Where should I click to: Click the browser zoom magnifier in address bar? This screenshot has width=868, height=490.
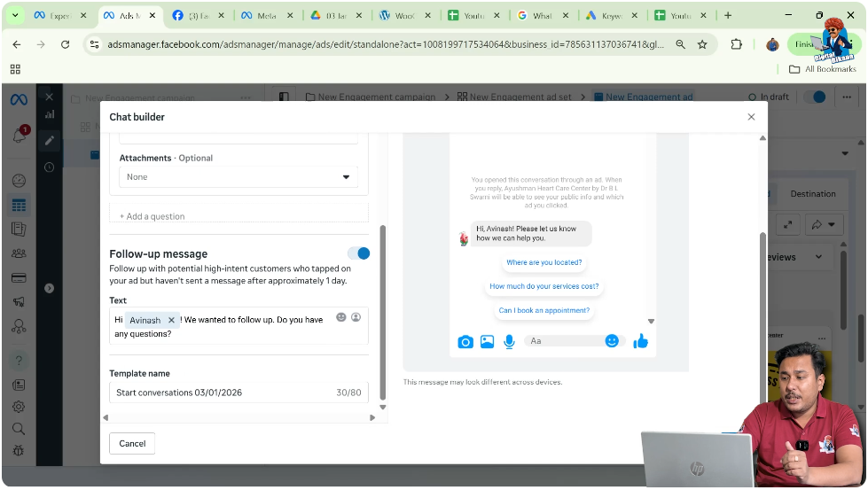[680, 44]
